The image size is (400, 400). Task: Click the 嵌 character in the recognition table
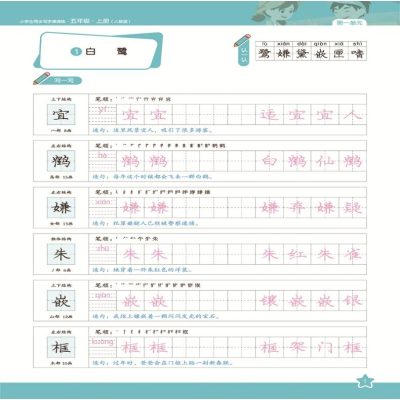pos(321,53)
